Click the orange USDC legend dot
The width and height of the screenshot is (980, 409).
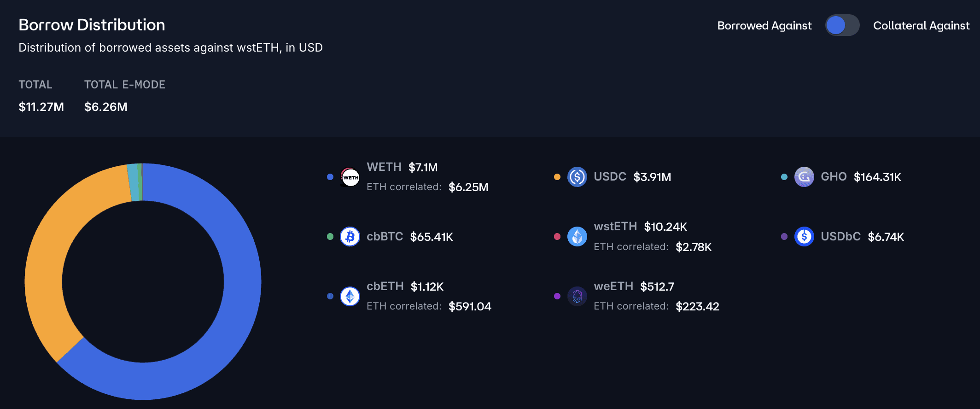[557, 177]
